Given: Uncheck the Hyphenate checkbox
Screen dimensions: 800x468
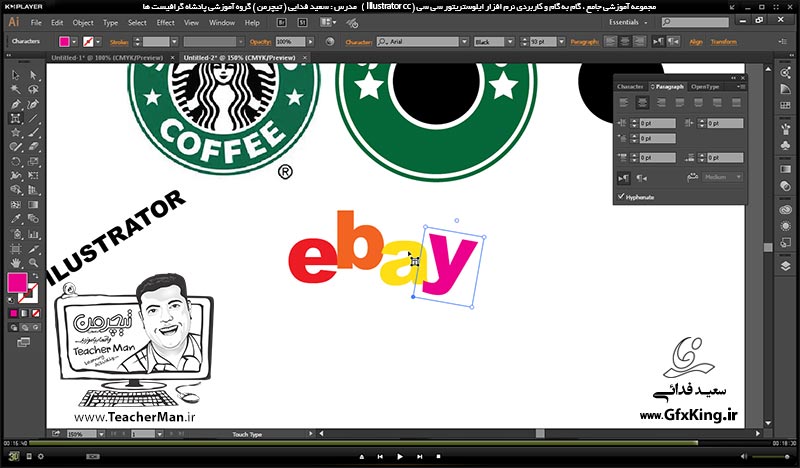Looking at the screenshot, I should (621, 196).
